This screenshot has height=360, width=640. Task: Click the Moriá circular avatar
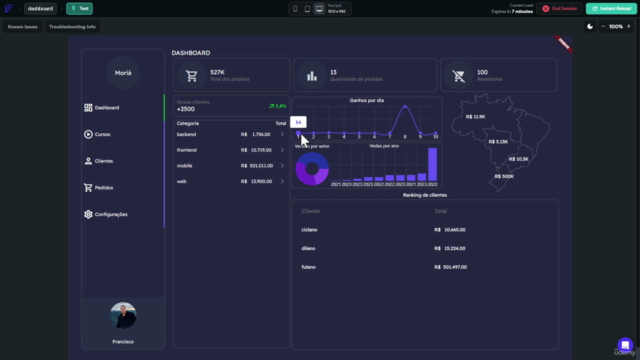tap(123, 73)
